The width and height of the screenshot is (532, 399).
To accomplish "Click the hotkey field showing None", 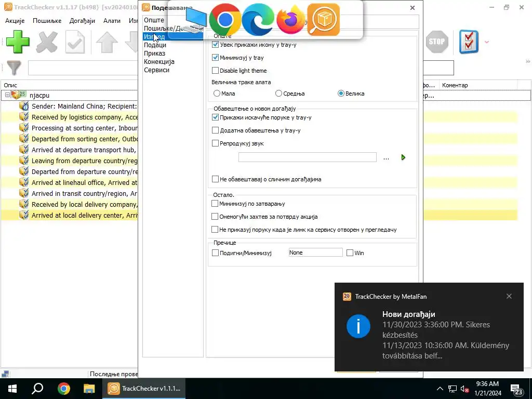I will tap(315, 252).
